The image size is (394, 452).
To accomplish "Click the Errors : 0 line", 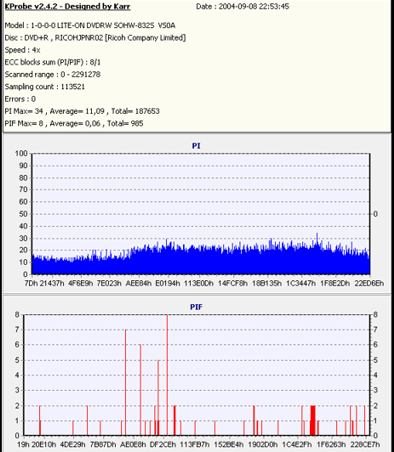I will 20,99.
